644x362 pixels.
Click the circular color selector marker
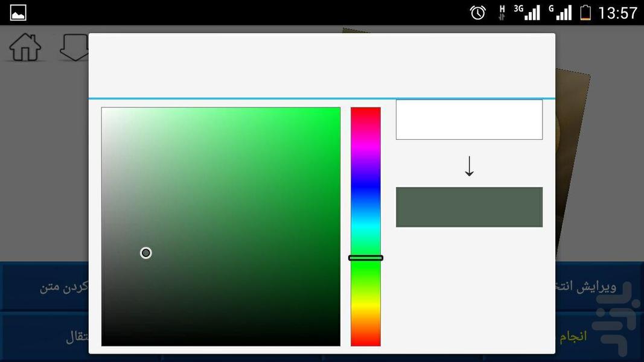coord(145,253)
